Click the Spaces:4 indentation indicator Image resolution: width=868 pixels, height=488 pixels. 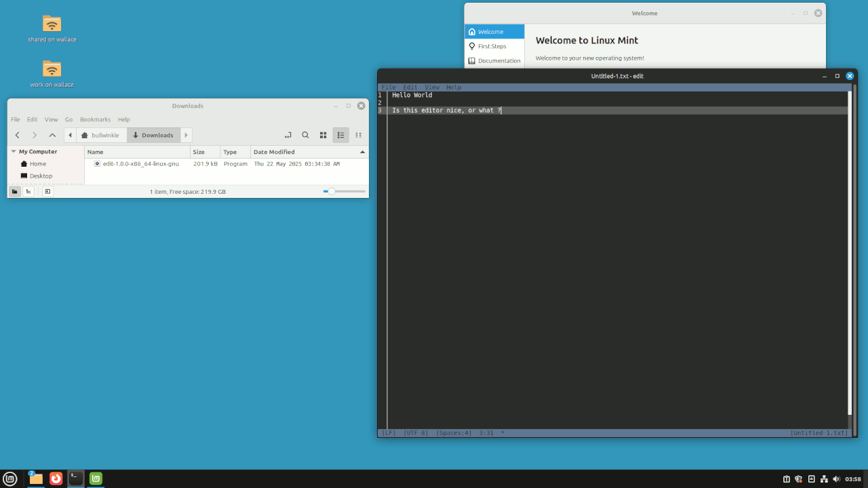pos(454,432)
